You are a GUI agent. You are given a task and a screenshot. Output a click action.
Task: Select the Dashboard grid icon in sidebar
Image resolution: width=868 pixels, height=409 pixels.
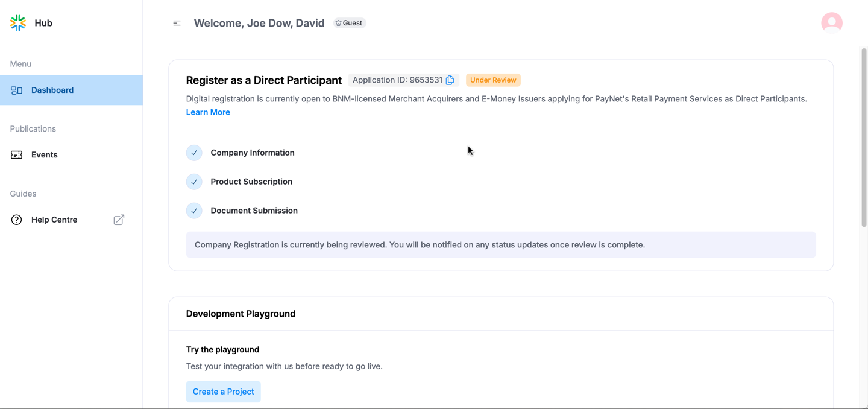pos(16,90)
